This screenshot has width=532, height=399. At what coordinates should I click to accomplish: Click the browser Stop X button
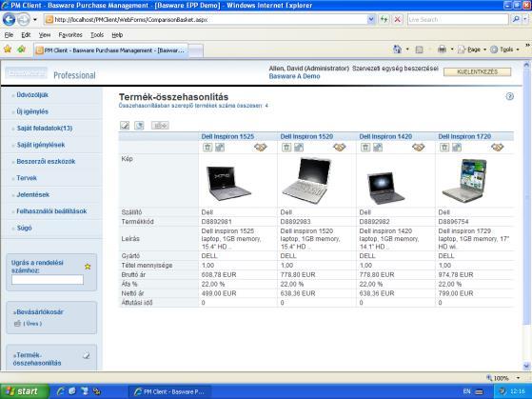click(x=397, y=19)
